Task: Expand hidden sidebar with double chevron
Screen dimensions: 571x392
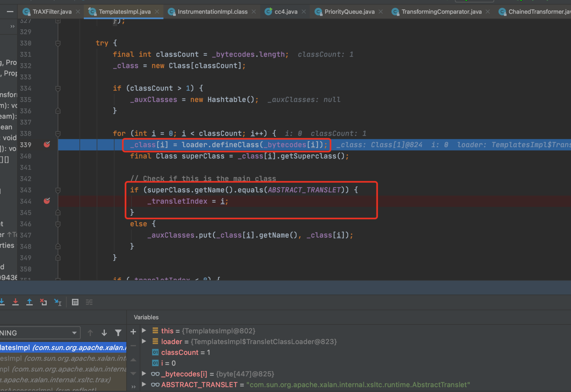Action: pos(12,26)
